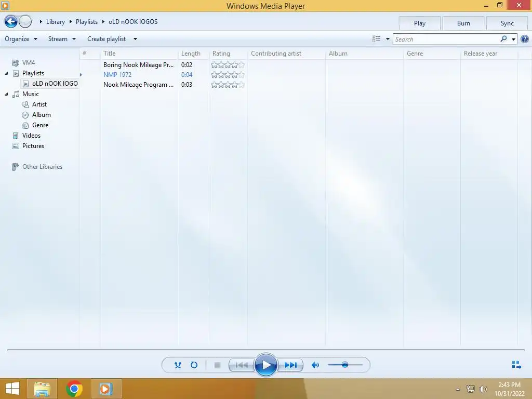Sort by the Album column header
Viewport: 532px width, 399px height.
click(x=365, y=54)
